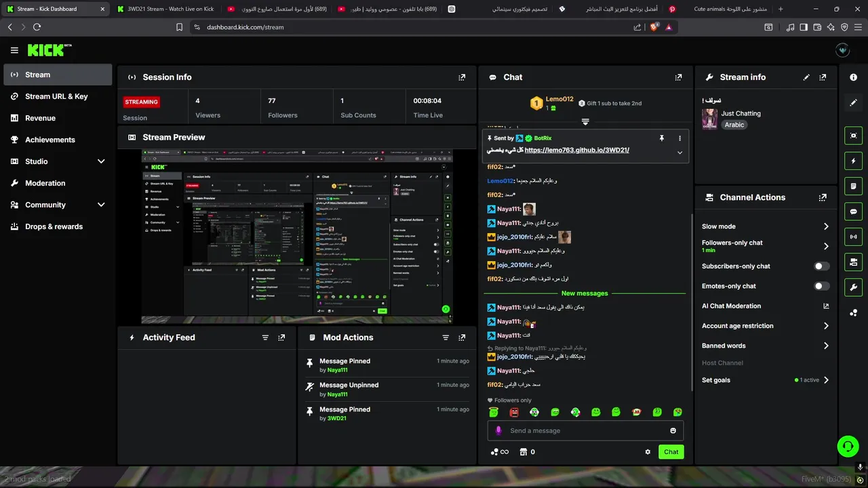Screen dimensions: 868x488
Task: Pop out the Mod Actions panel
Action: click(462, 338)
